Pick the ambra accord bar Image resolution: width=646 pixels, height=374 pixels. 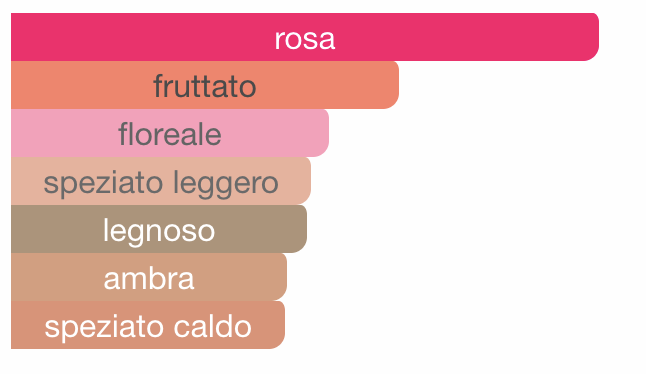click(x=149, y=277)
